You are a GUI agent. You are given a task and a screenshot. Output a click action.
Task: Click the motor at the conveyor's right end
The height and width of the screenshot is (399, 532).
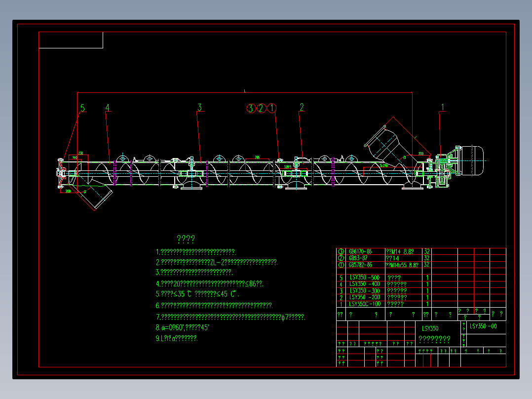click(x=472, y=160)
